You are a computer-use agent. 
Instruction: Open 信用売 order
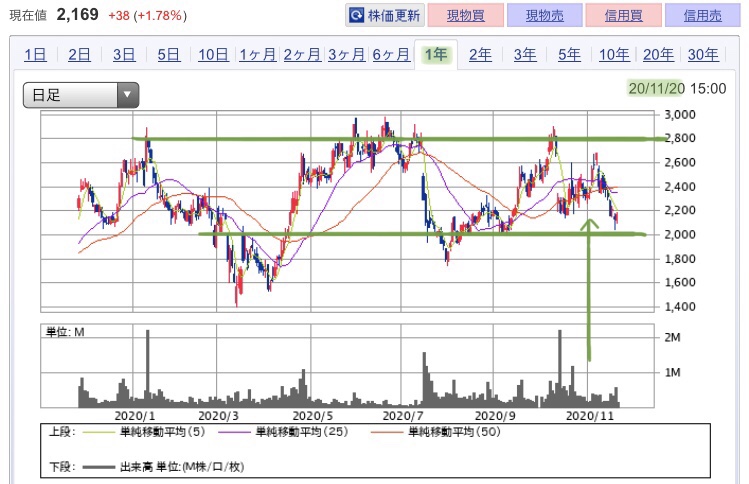(702, 16)
